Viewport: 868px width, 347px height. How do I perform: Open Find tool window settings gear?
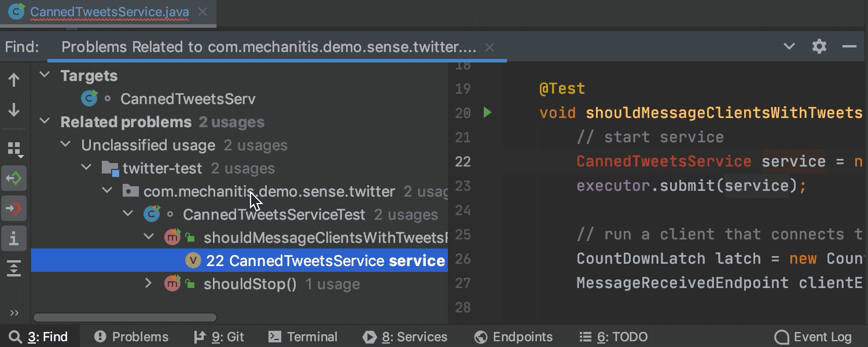(819, 46)
